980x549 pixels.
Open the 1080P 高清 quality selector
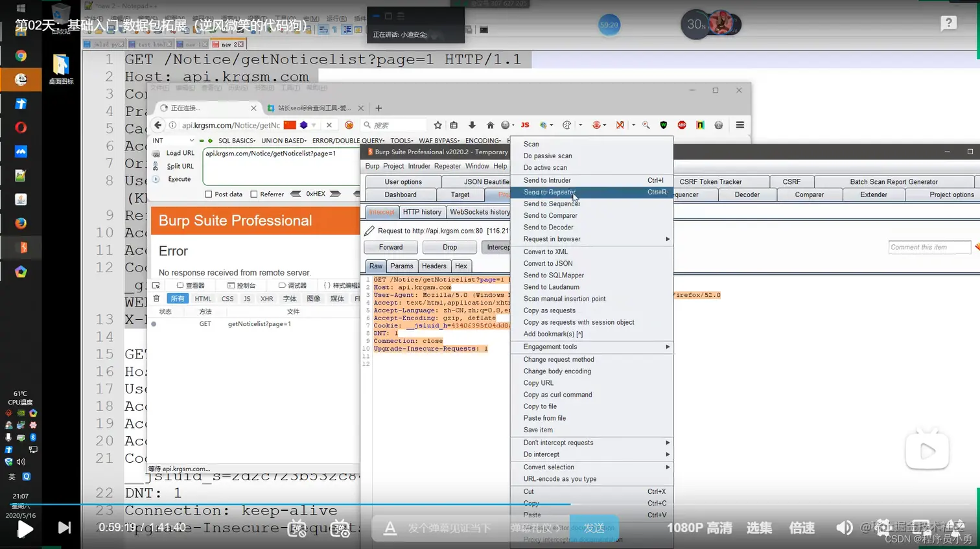pyautogui.click(x=699, y=528)
